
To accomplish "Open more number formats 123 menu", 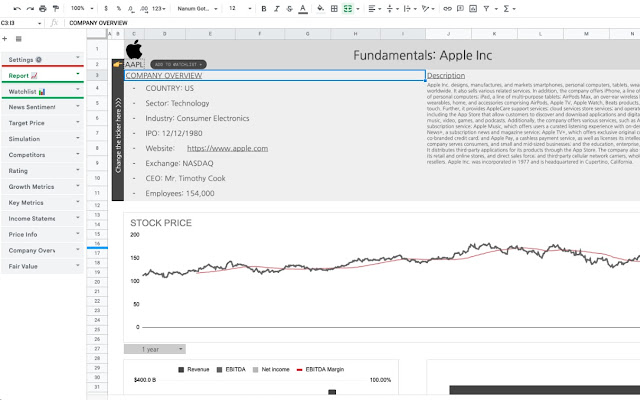I will (159, 9).
